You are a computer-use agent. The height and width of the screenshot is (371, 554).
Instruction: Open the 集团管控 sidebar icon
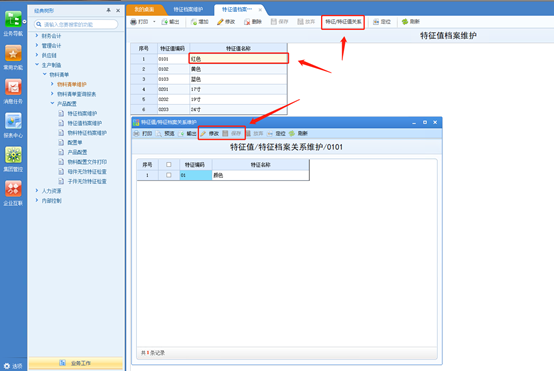(x=13, y=155)
